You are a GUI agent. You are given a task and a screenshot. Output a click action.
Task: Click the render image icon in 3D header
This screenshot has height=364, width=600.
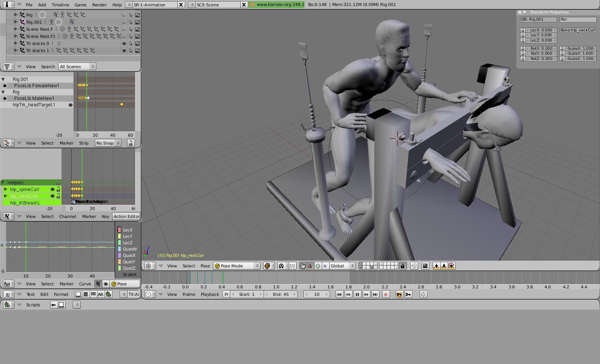[x=425, y=266]
